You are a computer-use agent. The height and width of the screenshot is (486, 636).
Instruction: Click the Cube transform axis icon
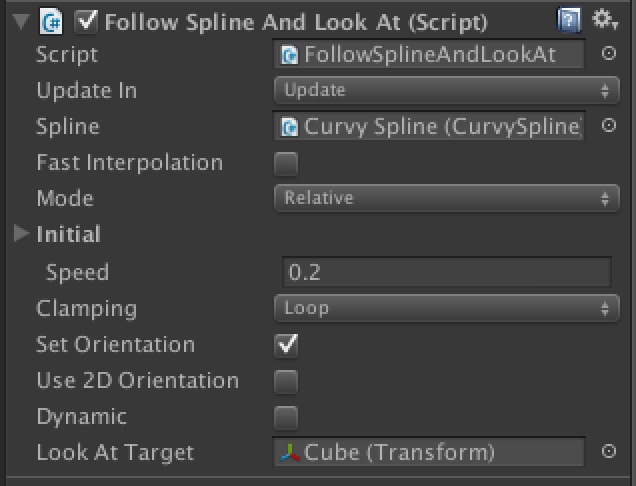click(290, 453)
